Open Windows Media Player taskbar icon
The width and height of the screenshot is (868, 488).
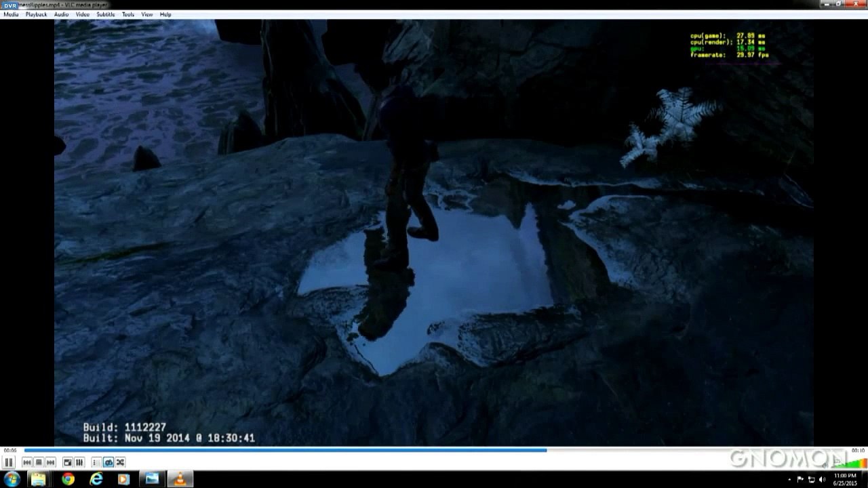[124, 479]
